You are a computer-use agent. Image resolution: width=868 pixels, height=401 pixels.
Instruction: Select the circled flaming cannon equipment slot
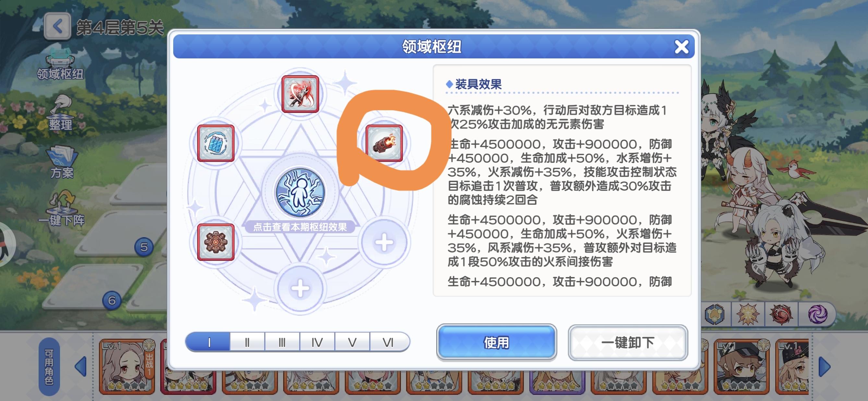tap(384, 143)
